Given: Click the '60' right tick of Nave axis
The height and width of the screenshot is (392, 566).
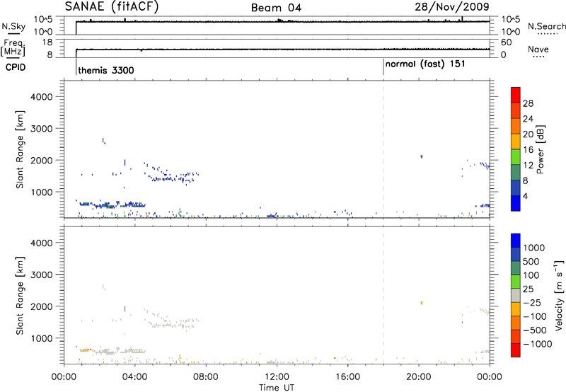Looking at the screenshot, I should [506, 42].
